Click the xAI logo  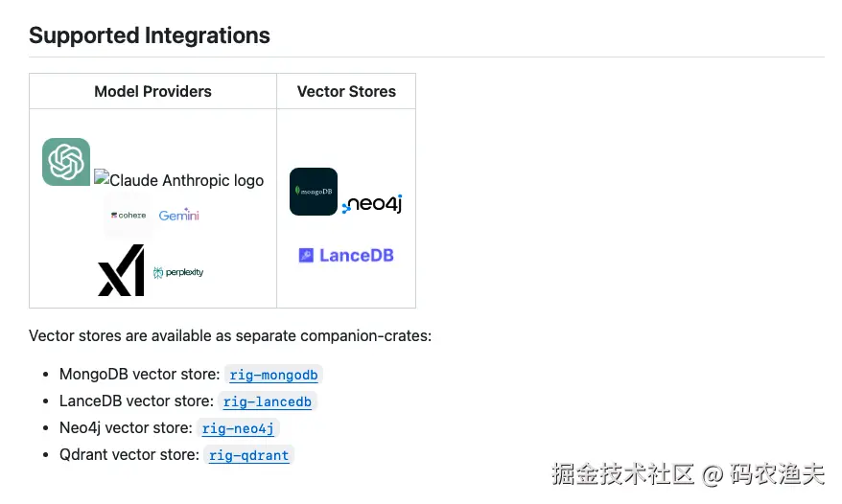pyautogui.click(x=121, y=271)
